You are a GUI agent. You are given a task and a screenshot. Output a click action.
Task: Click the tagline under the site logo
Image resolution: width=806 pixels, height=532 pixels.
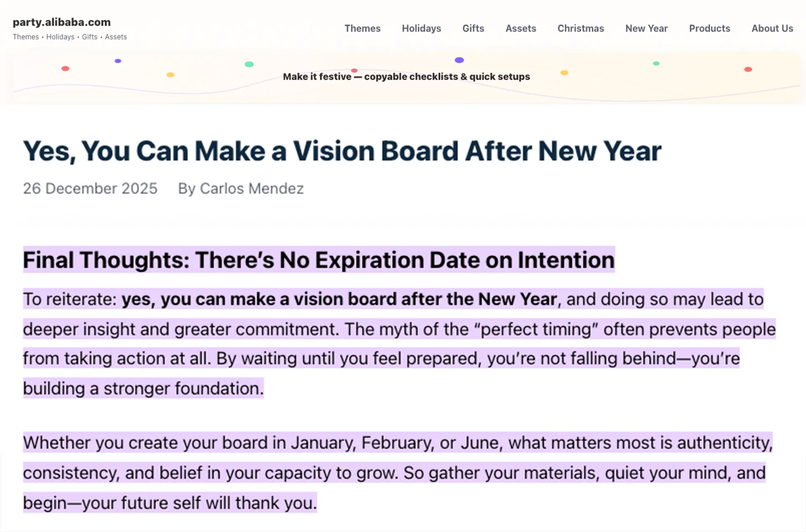click(70, 37)
